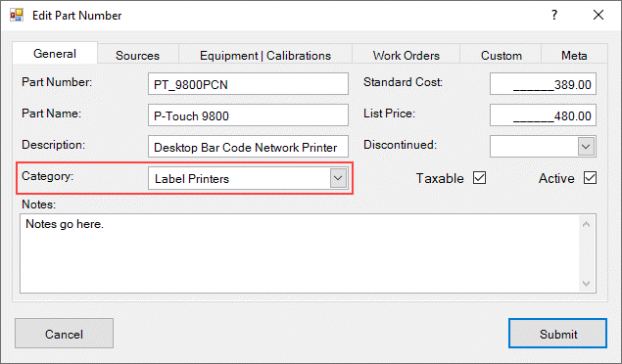The width and height of the screenshot is (622, 364).
Task: Expand the Category dropdown arrow
Action: (x=338, y=178)
